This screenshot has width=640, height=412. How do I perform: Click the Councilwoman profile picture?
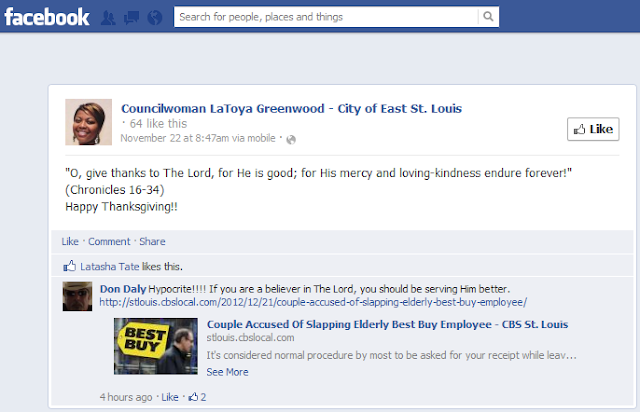point(89,122)
